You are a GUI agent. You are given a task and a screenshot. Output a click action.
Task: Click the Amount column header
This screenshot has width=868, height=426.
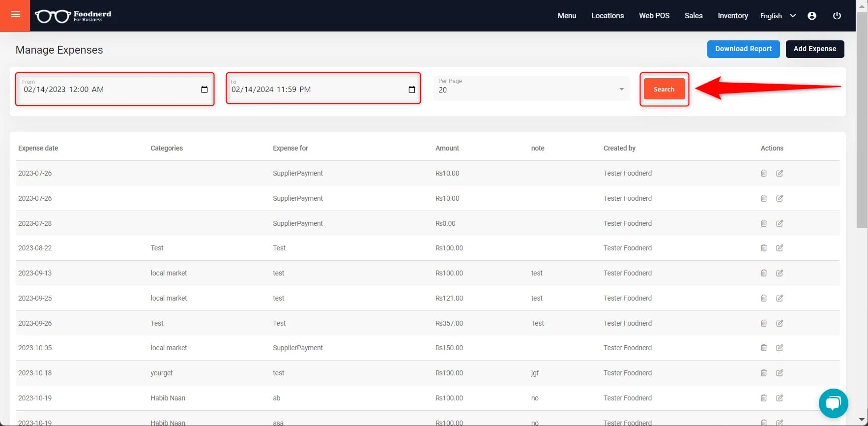pyautogui.click(x=447, y=148)
